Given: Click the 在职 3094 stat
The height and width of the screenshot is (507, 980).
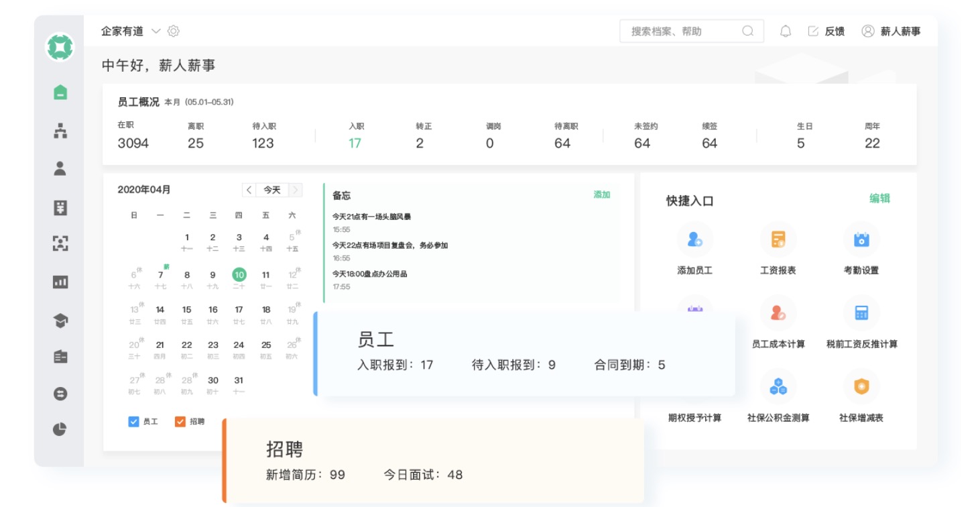Looking at the screenshot, I should 133,136.
